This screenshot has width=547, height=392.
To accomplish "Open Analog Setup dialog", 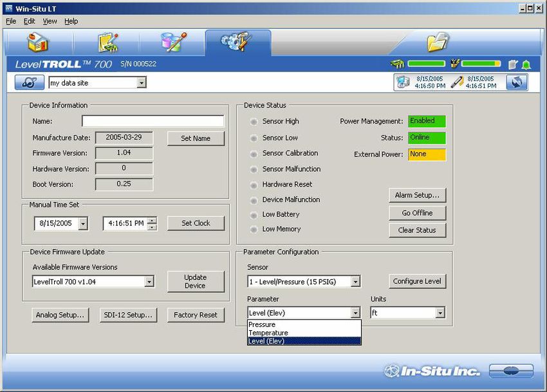I will tap(60, 315).
